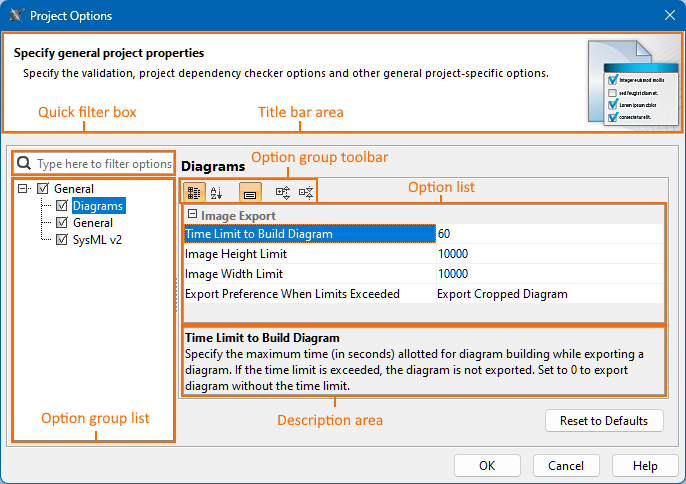The width and height of the screenshot is (686, 484).
Task: Click the Expand all toolbar icon
Action: pyautogui.click(x=283, y=193)
